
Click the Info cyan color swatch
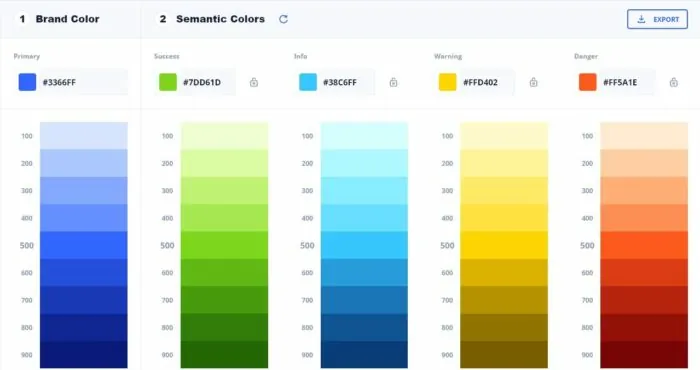coord(308,82)
